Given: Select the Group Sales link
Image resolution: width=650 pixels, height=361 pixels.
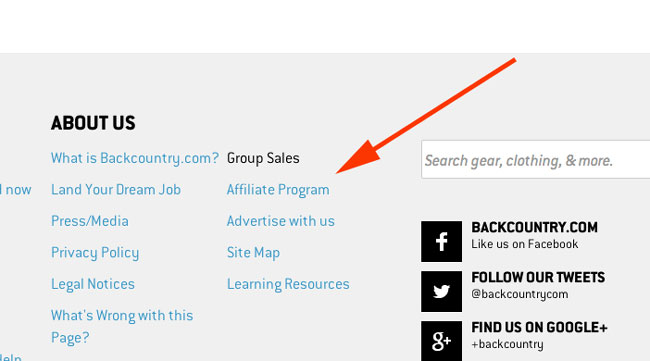Looking at the screenshot, I should 263,158.
